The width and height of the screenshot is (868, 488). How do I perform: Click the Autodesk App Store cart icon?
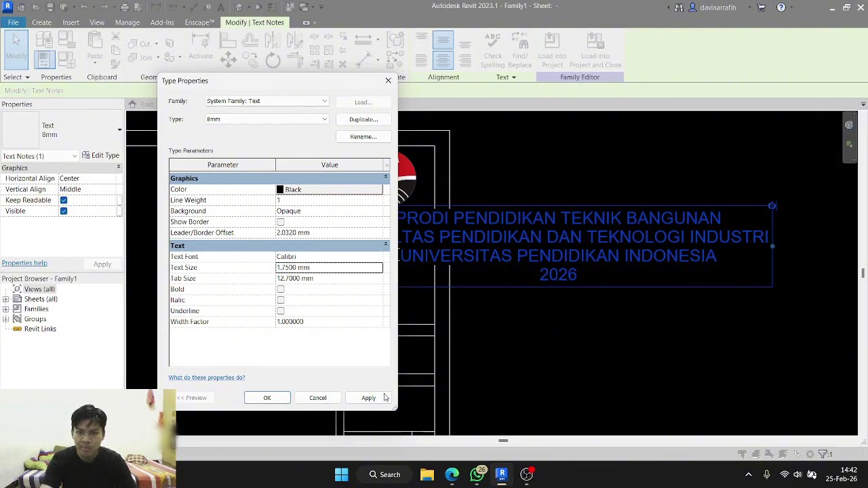coord(762,7)
